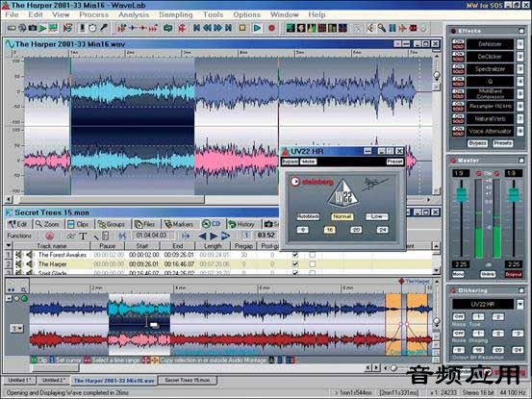Open the Dithering plugin dropdown arrow
Image resolution: width=532 pixels, height=399 pixels.
(520, 304)
